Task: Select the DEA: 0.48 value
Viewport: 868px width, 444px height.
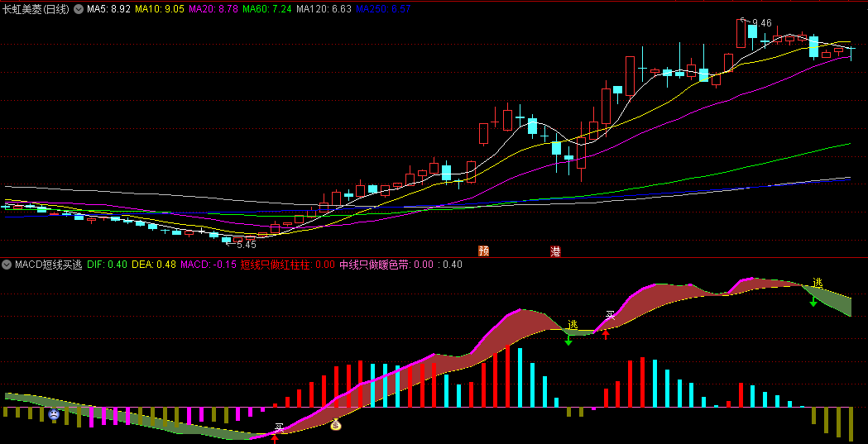Action: pyautogui.click(x=155, y=265)
